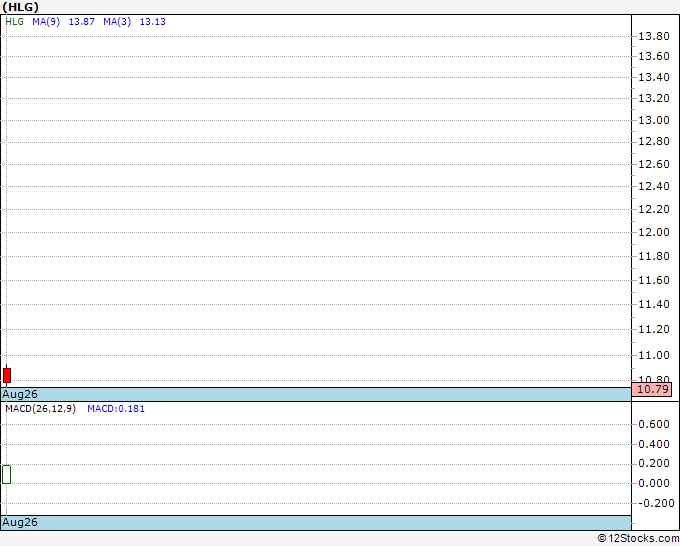Click the 0.200 MACD axis label
This screenshot has height=546, width=680.
point(654,463)
